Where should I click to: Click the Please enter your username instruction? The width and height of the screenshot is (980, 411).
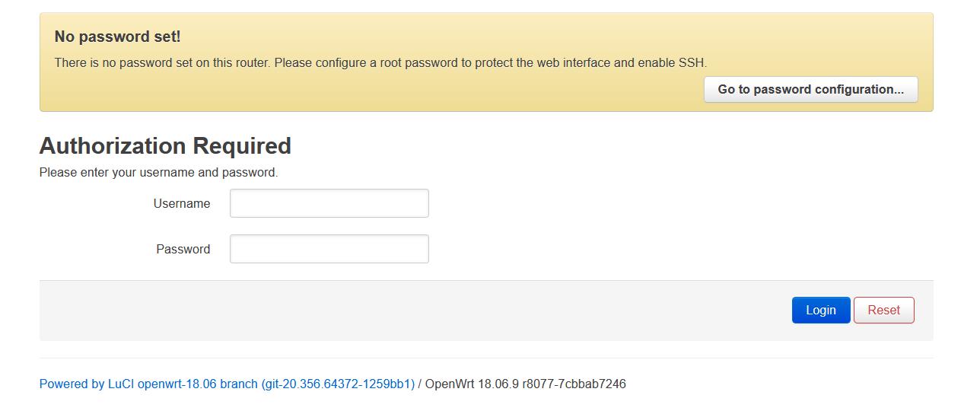[158, 173]
